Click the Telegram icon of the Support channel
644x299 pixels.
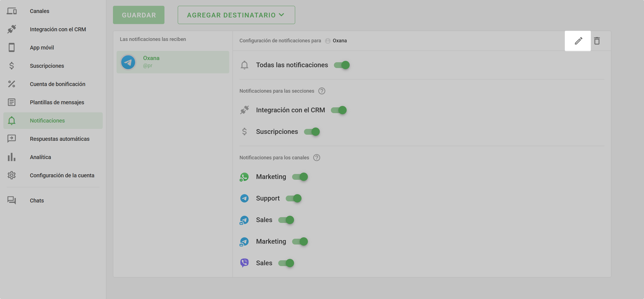coord(244,198)
